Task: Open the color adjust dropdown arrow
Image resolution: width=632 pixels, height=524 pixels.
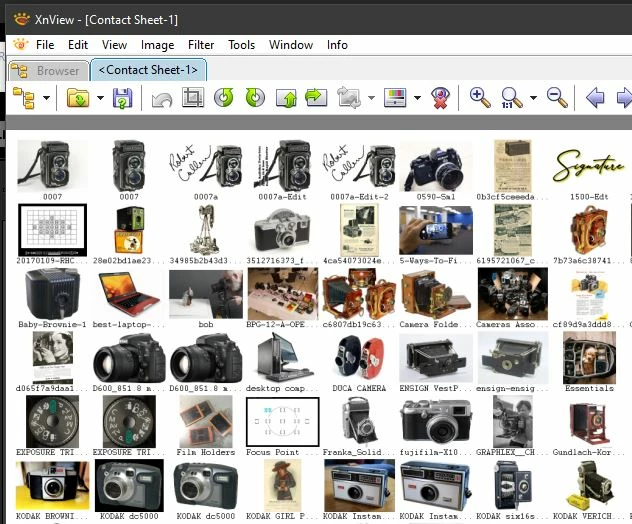Action: (x=418, y=98)
